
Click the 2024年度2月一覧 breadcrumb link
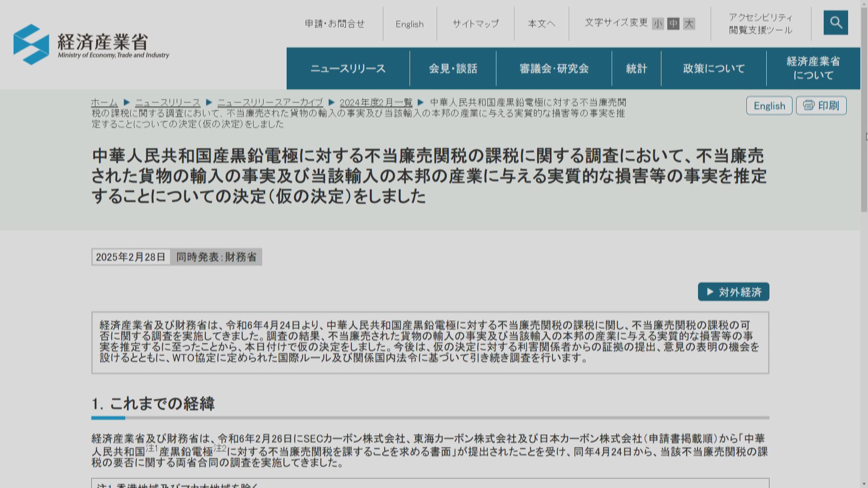(x=376, y=103)
